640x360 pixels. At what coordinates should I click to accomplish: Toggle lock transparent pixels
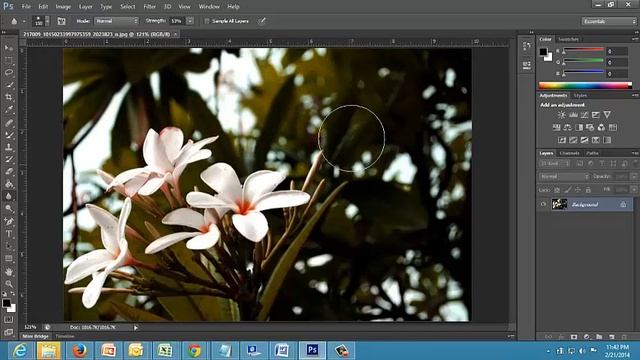(x=557, y=190)
